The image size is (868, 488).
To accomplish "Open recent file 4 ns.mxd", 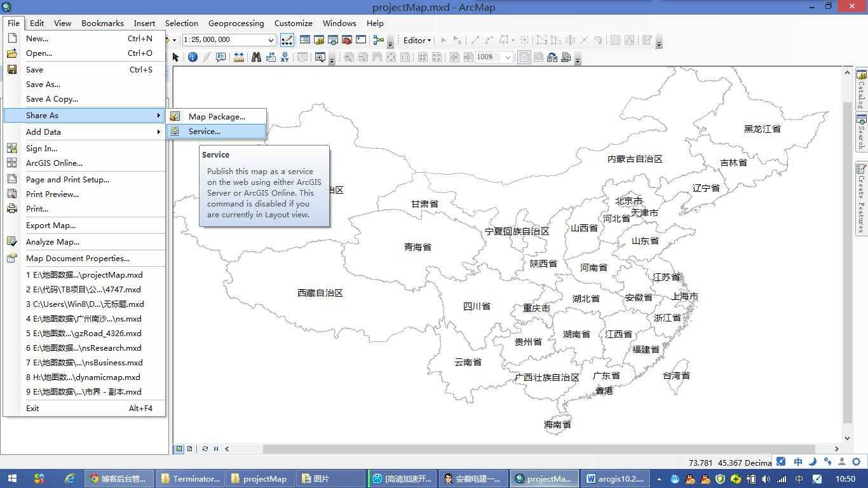I will point(85,318).
